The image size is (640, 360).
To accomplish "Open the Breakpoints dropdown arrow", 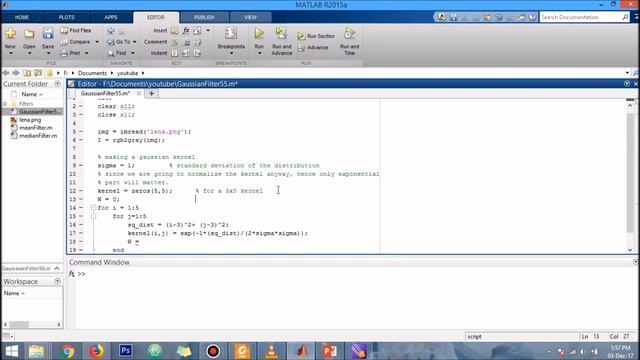I will 231,53.
